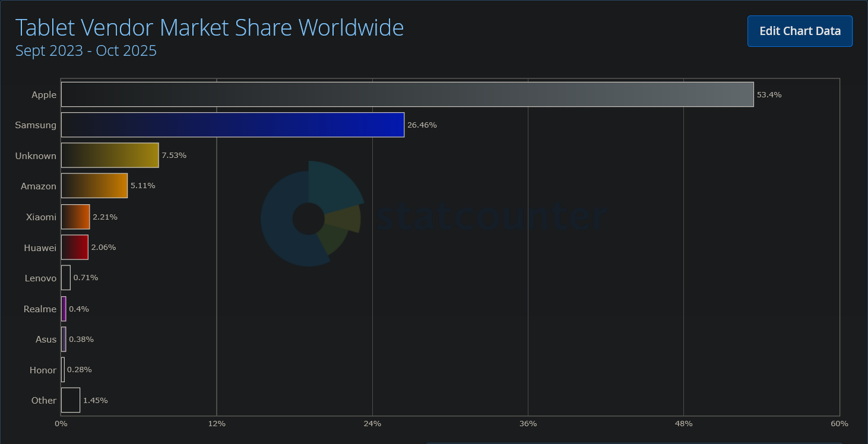Click the 7.53% value label
The image size is (868, 444).
[x=174, y=156]
